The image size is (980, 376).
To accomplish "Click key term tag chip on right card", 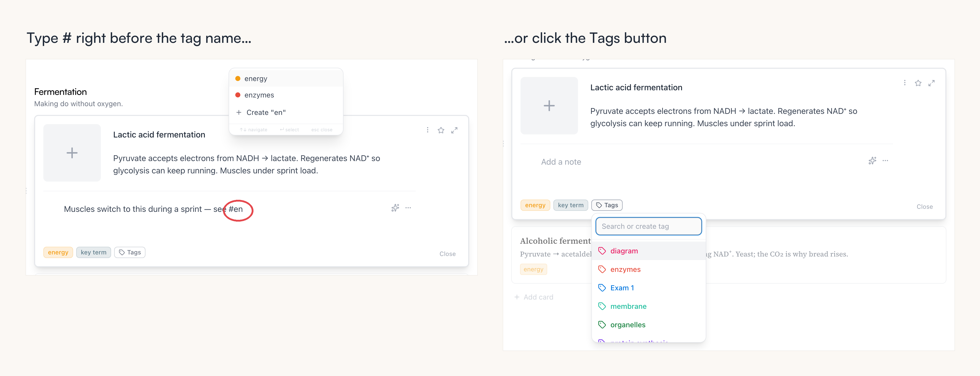I will 571,205.
